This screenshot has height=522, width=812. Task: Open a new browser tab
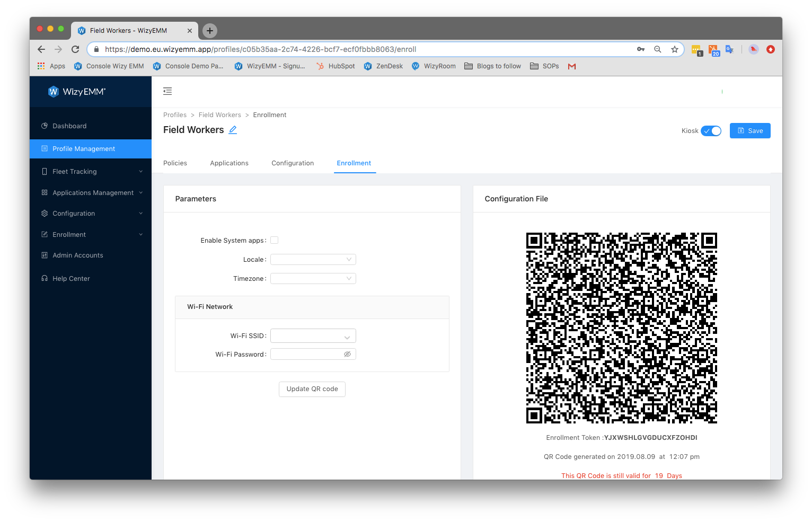tap(210, 31)
